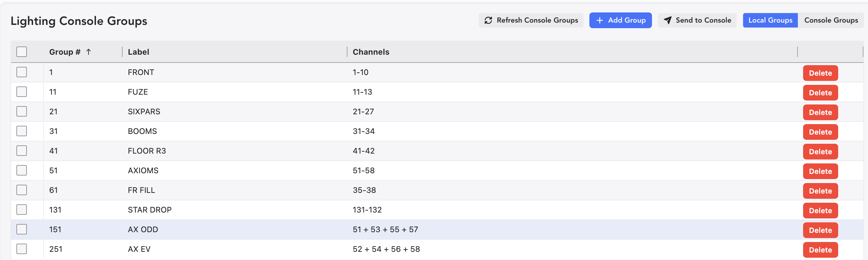Click the SIXPARS label cell
The image size is (868, 260).
coord(144,111)
